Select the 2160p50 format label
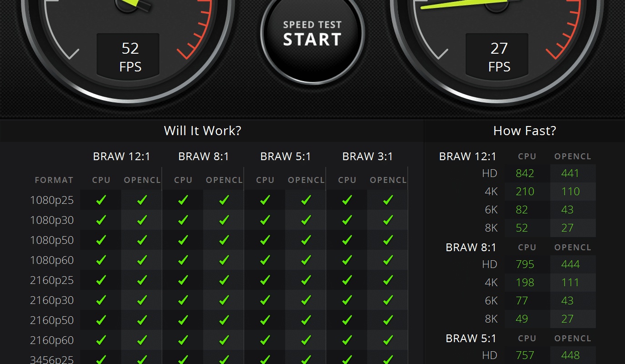625x364 pixels. [x=52, y=320]
